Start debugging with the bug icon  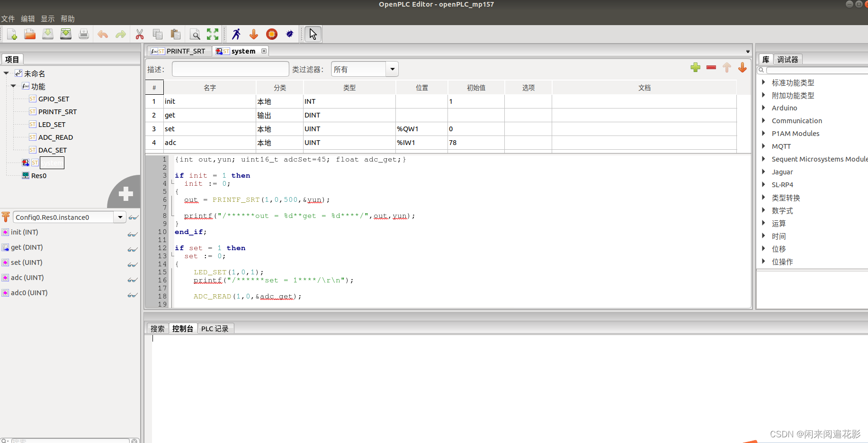tap(289, 34)
